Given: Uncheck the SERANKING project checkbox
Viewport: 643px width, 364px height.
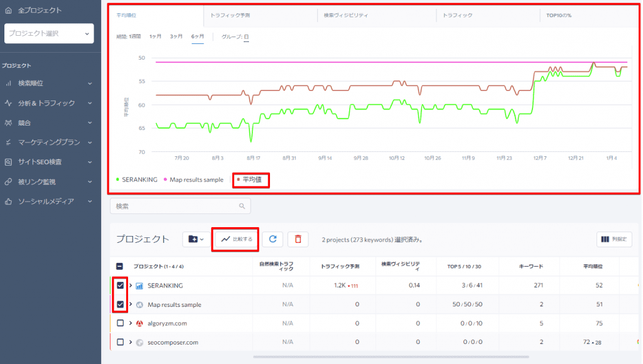Looking at the screenshot, I should coord(120,286).
